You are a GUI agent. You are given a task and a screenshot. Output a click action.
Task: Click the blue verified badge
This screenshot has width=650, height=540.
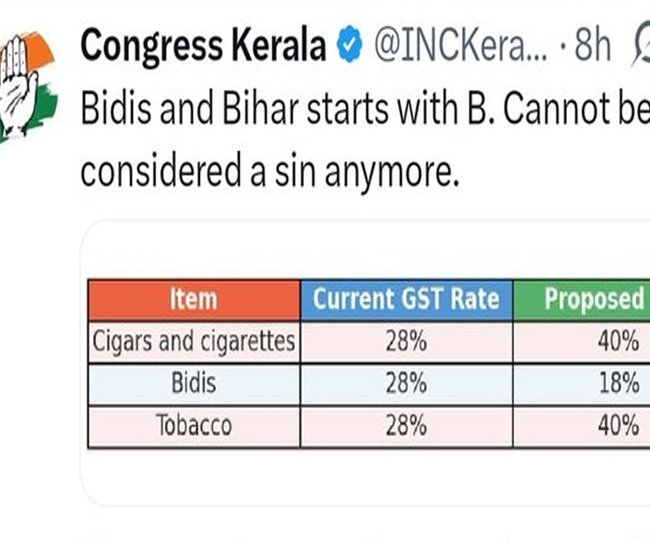[350, 46]
